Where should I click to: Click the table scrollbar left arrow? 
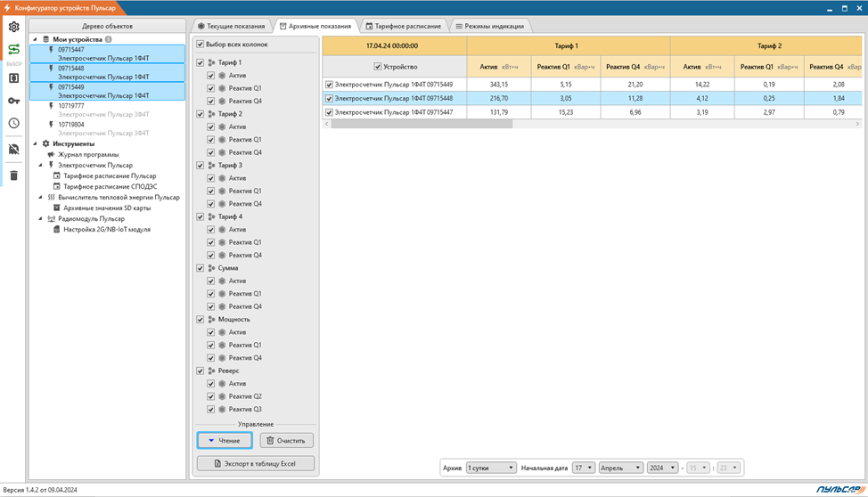tap(326, 124)
